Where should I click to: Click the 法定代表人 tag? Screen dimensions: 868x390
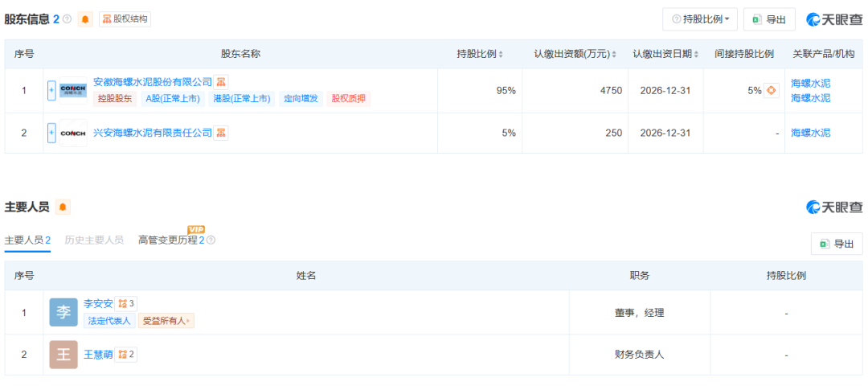point(109,321)
